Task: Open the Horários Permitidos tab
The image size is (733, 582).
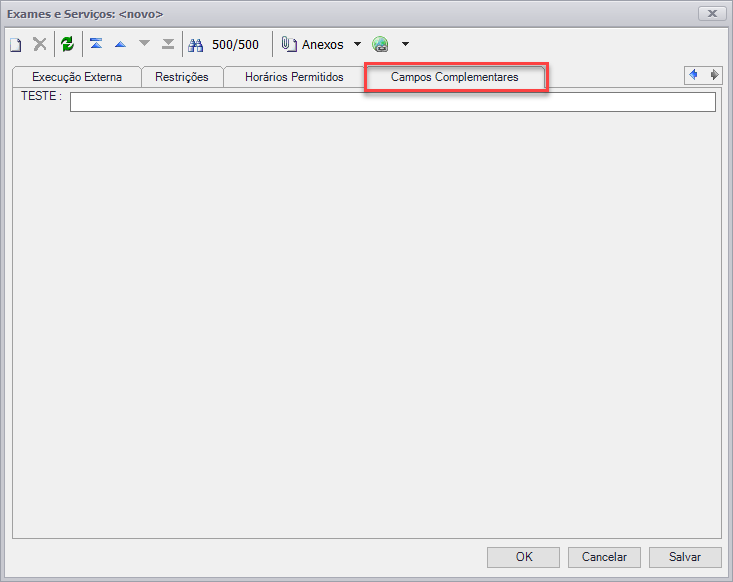Action: pyautogui.click(x=294, y=77)
